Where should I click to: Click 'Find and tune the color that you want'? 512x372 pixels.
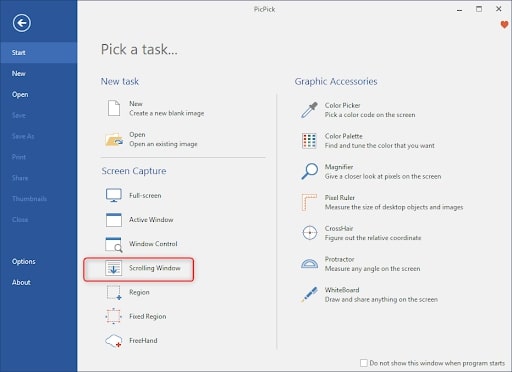(380, 146)
